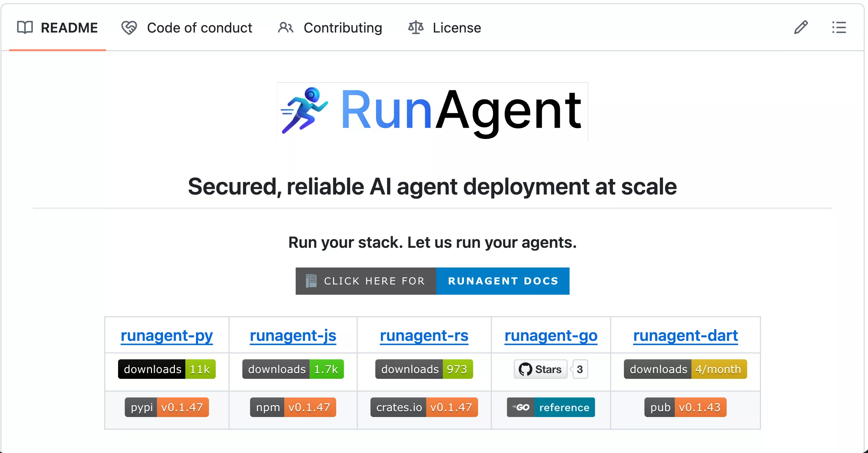
Task: Open the RUNAGENT DOCS badge link
Action: 503,281
